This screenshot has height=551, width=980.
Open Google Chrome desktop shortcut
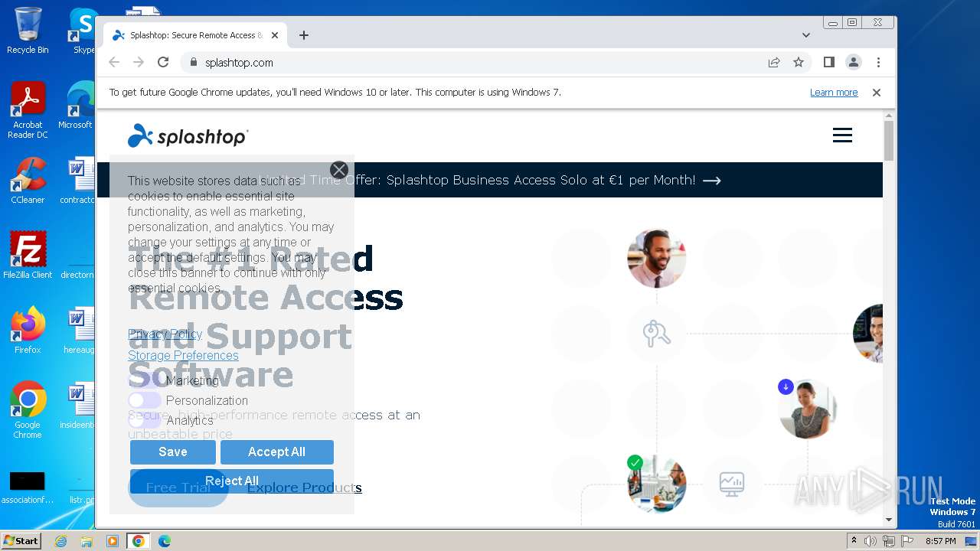tap(28, 410)
